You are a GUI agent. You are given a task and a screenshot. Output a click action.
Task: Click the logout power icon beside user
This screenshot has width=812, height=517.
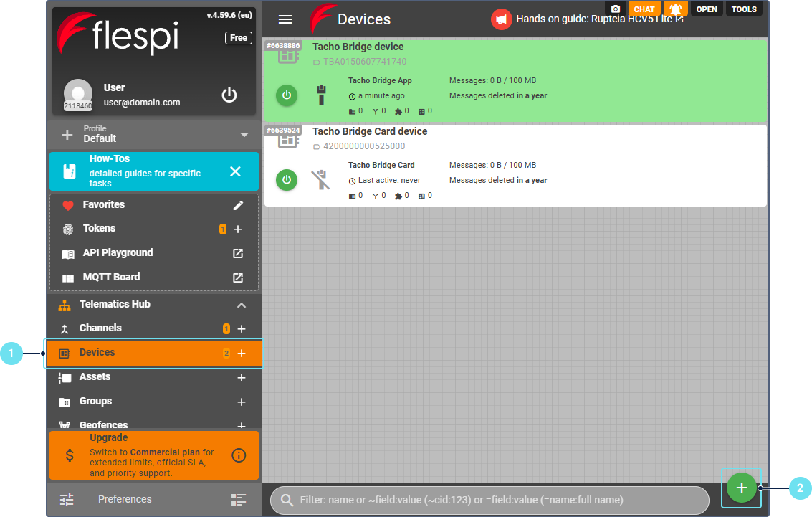tap(229, 95)
